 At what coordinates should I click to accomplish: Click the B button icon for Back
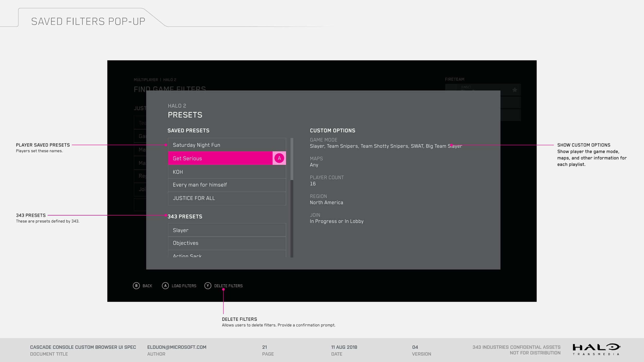click(136, 286)
